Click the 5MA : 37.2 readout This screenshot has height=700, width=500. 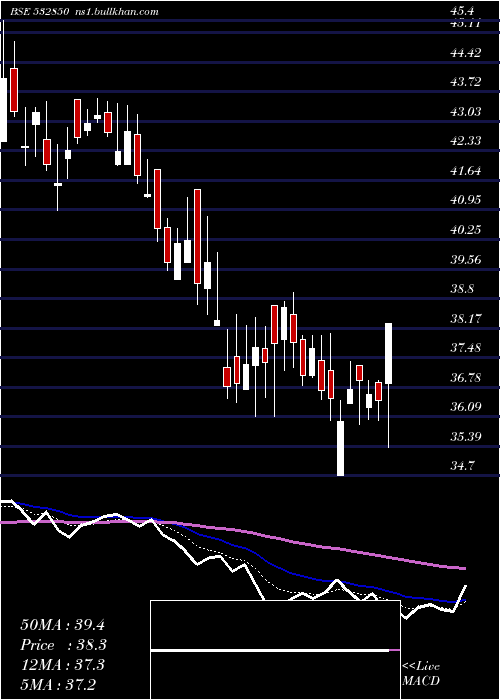58,684
